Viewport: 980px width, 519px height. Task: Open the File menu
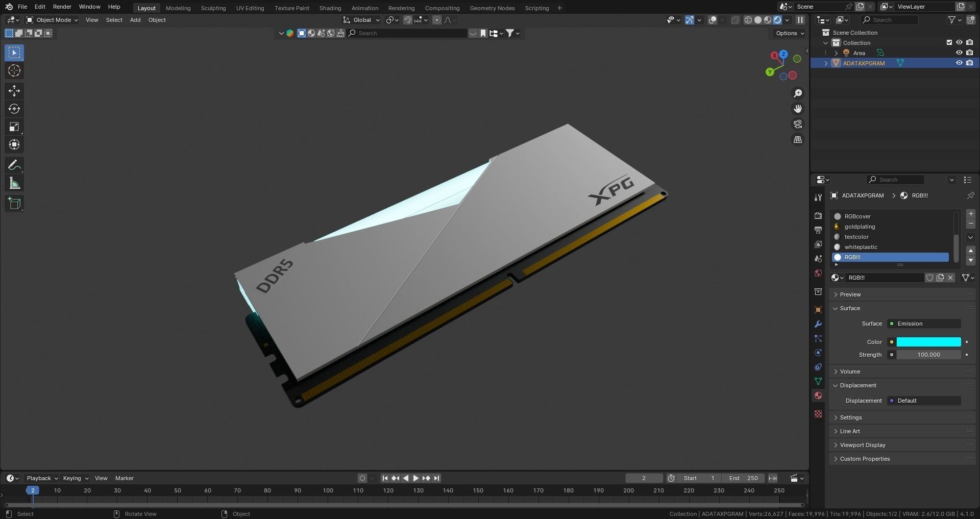pos(22,7)
